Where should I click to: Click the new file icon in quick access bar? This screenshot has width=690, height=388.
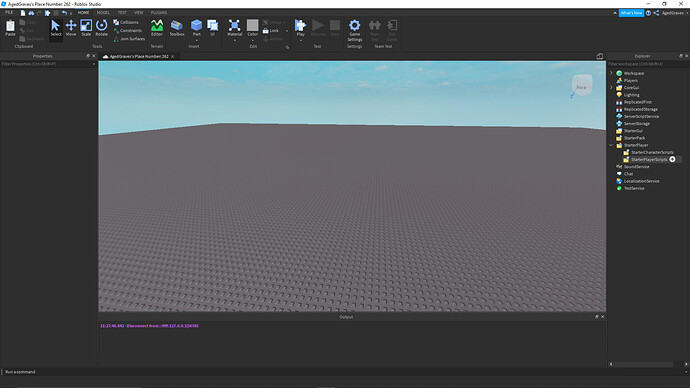(23, 13)
